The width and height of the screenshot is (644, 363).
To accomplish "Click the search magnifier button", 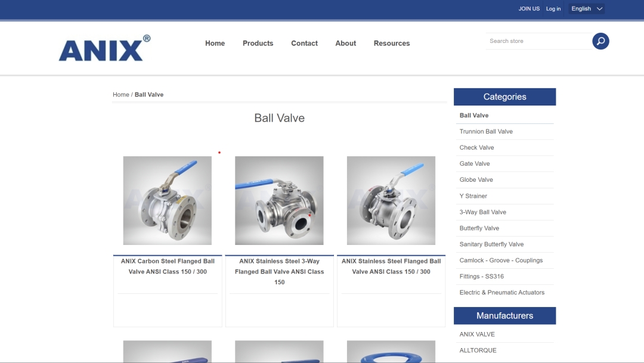I will pyautogui.click(x=600, y=41).
